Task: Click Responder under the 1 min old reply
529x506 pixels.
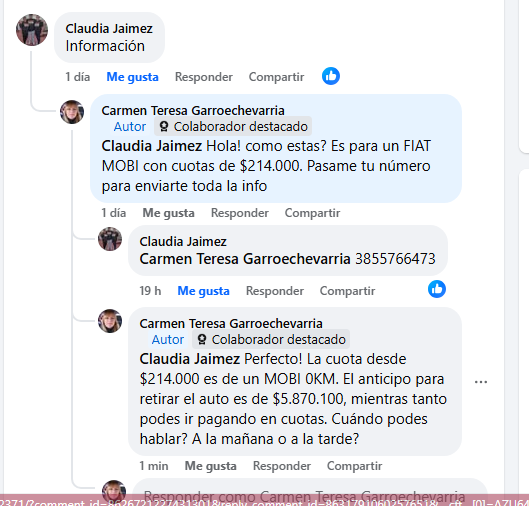Action: (282, 466)
